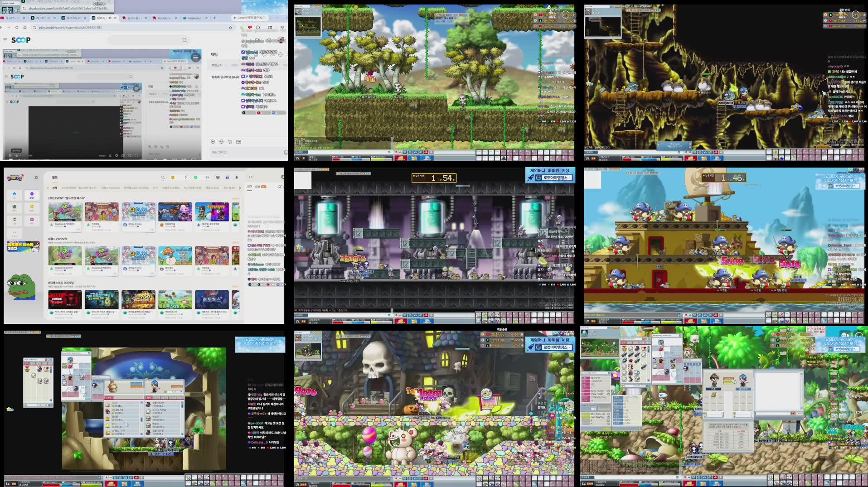The width and height of the screenshot is (868, 487).
Task: Click the orange coin balance icon
Action: [172, 177]
